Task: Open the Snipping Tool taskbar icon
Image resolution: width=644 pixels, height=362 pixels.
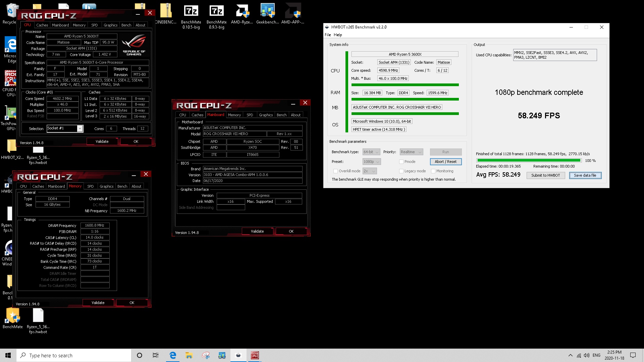Action: click(x=206, y=355)
